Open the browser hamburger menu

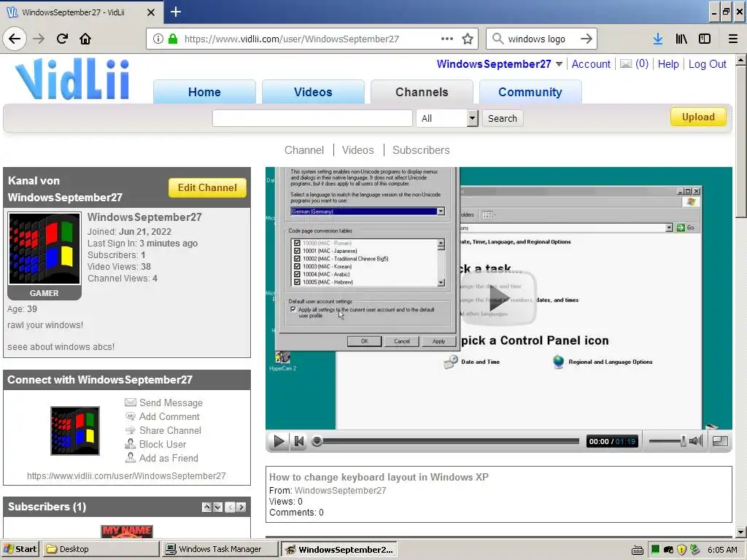click(x=732, y=39)
